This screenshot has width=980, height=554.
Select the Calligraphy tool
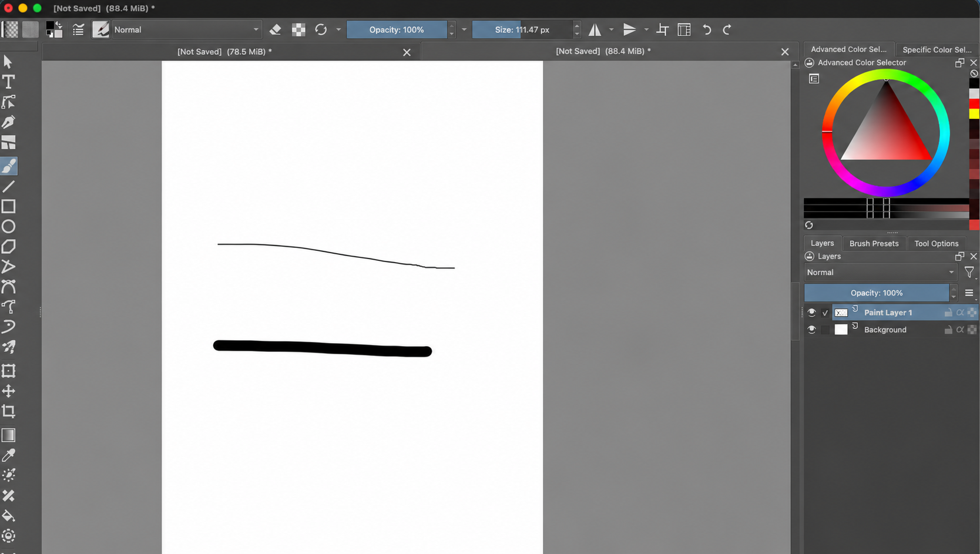9,122
